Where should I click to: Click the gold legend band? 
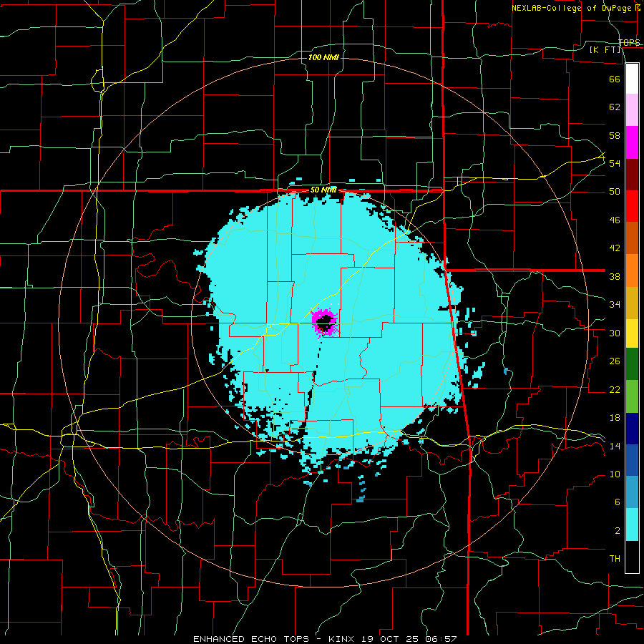point(632,303)
